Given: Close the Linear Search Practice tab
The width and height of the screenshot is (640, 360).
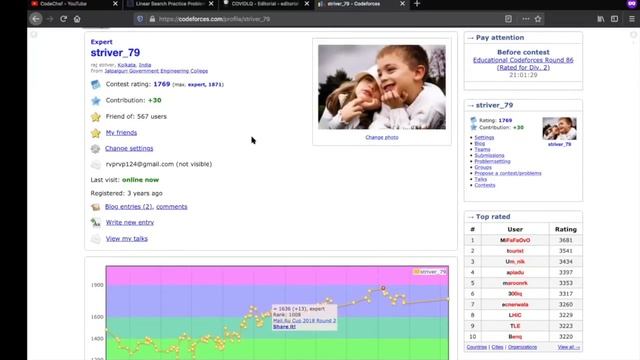Looking at the screenshot, I should (x=211, y=4).
